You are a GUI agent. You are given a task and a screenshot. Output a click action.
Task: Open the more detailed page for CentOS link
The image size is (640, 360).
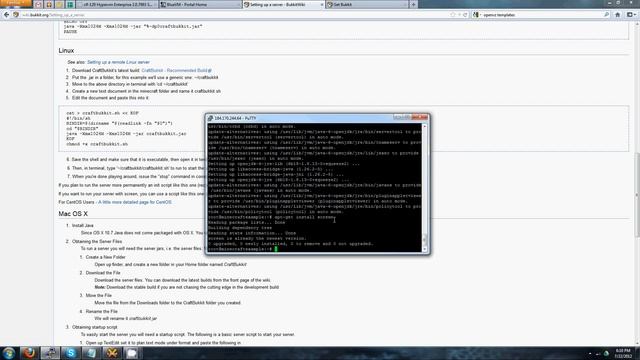(x=135, y=202)
